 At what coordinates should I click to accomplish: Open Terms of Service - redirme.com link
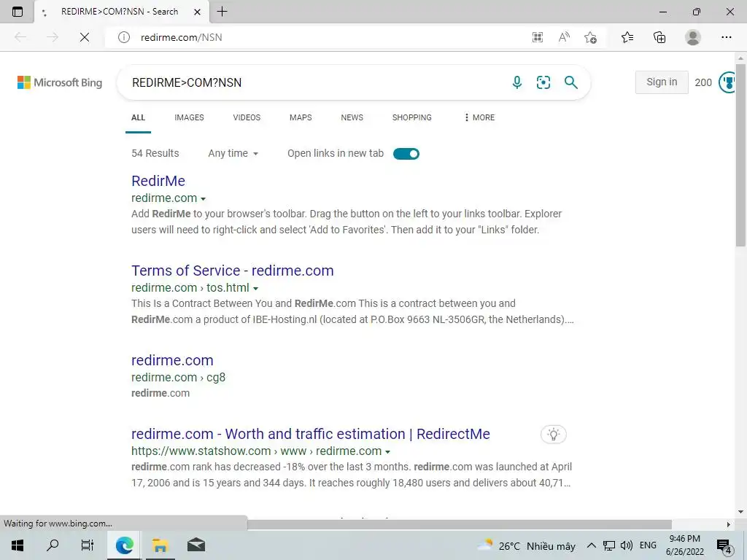[233, 271]
